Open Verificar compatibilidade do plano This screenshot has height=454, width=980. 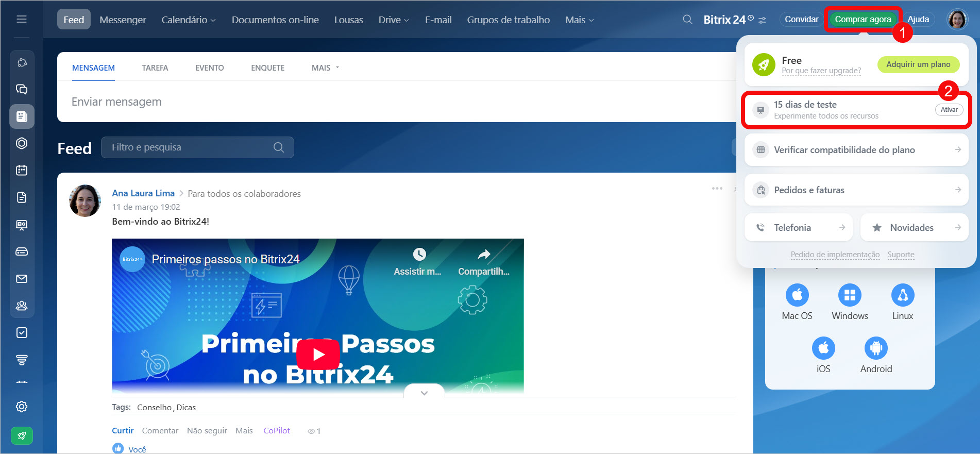(x=856, y=150)
